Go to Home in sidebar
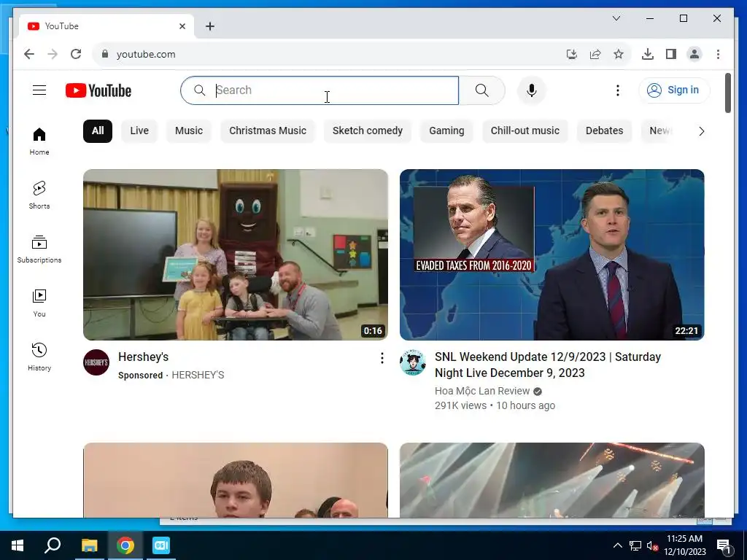This screenshot has height=560, width=747. (x=39, y=141)
